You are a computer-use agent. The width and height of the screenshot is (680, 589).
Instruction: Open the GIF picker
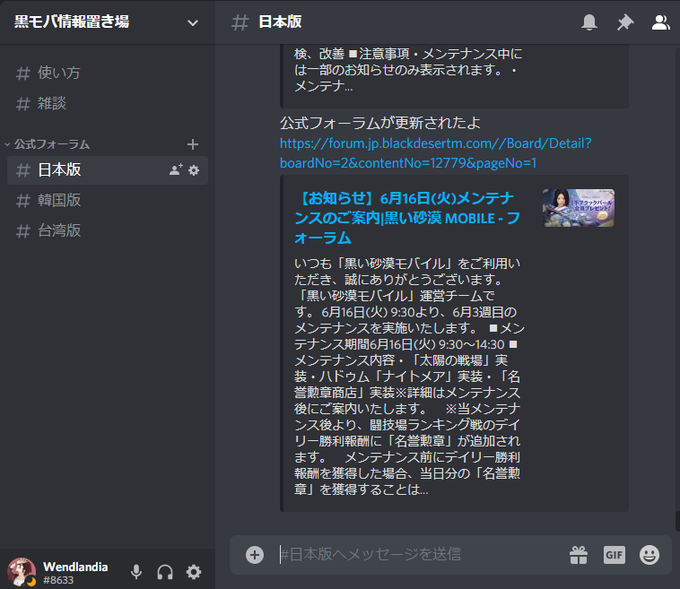(x=614, y=555)
